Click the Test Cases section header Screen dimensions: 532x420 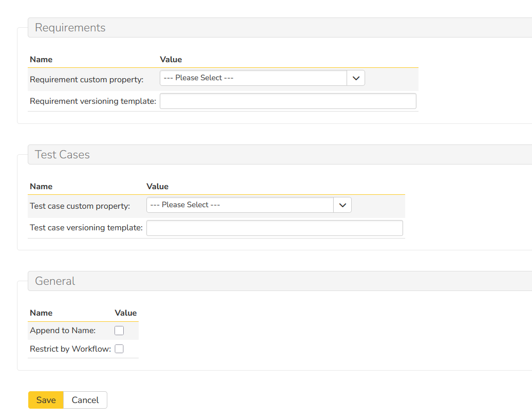pyautogui.click(x=62, y=155)
